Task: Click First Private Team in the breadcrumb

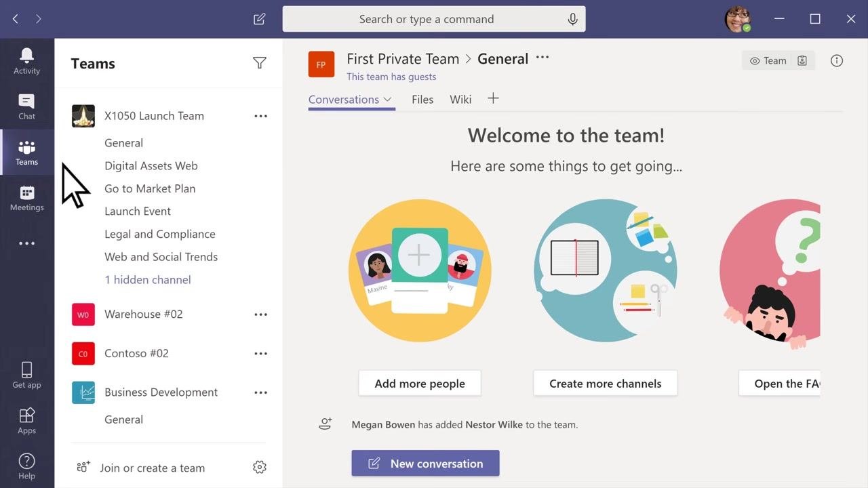Action: pos(403,59)
